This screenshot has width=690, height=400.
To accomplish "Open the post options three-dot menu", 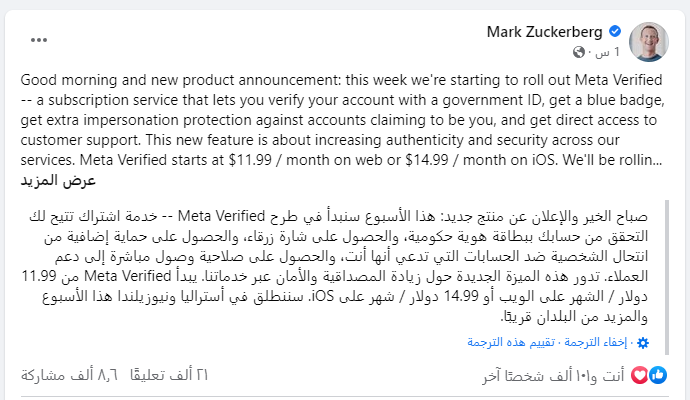I will click(39, 40).
